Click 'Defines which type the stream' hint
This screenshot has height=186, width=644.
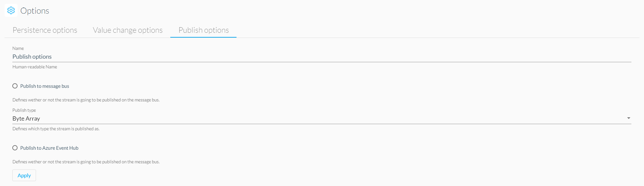pos(56,129)
